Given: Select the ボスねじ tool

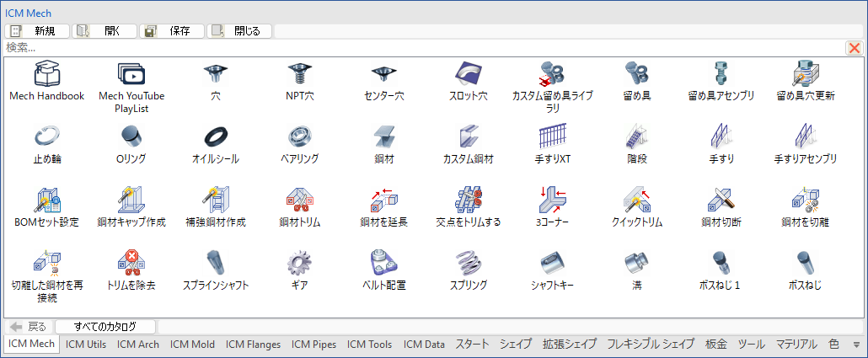Looking at the screenshot, I should point(806,263).
